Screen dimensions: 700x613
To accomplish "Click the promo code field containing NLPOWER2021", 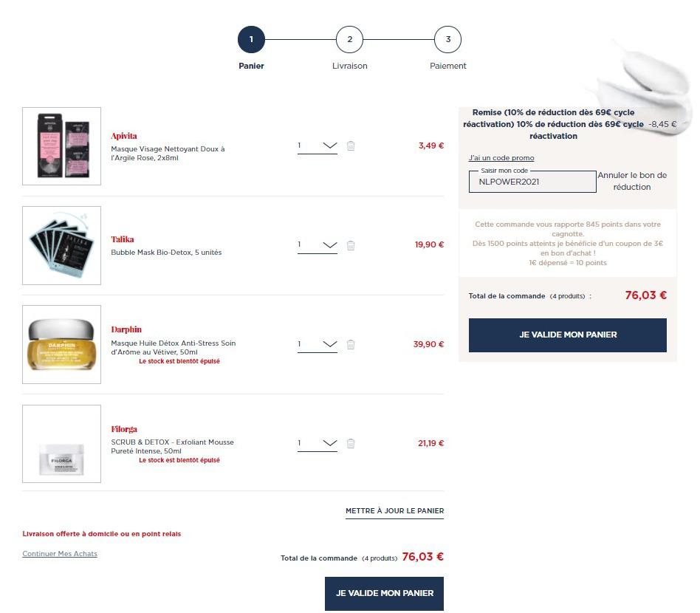I will 532,182.
